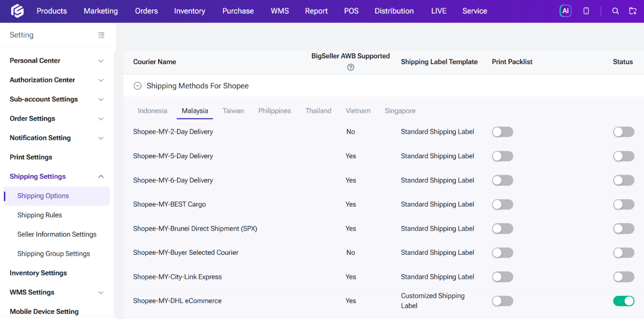Click the mobile device icon in the header

[586, 11]
